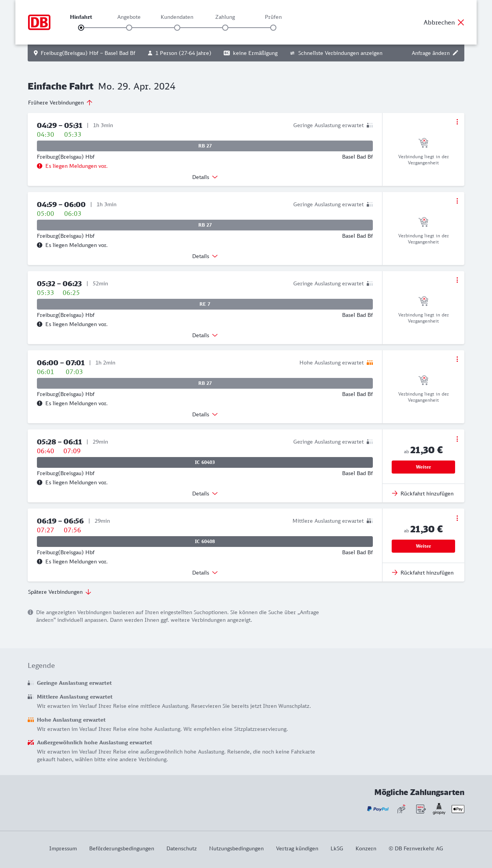Click the RB 27 bar of 06:00 connection
The height and width of the screenshot is (868, 492).
205,383
